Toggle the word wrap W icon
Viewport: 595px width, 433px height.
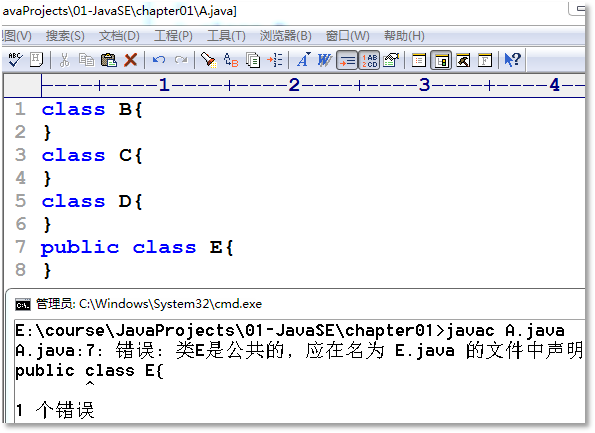pos(324,60)
